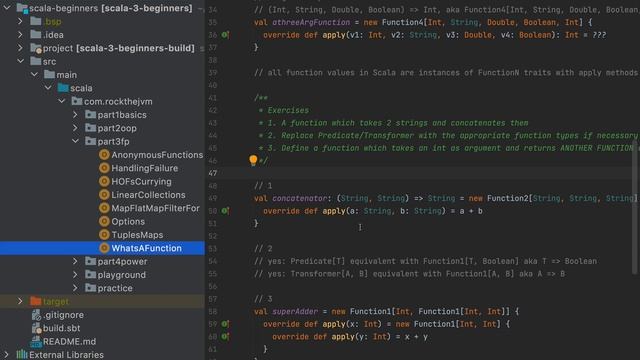Open TuplesMaps file
The height and width of the screenshot is (360, 640).
pos(137,235)
